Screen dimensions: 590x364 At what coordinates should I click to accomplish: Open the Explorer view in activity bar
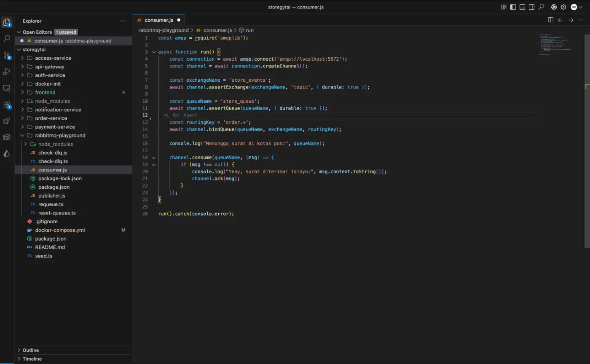pyautogui.click(x=6, y=22)
